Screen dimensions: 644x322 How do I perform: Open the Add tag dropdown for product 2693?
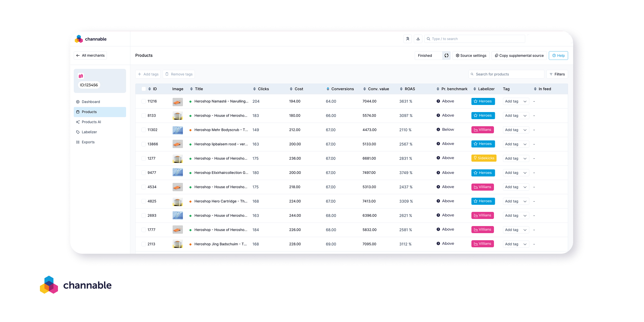pos(516,215)
